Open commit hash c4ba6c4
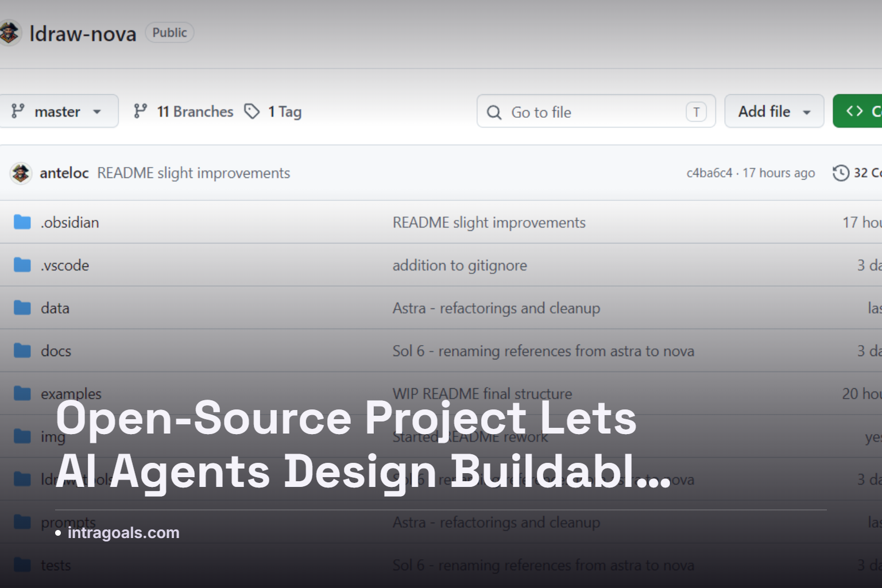This screenshot has width=882, height=588. pos(709,173)
